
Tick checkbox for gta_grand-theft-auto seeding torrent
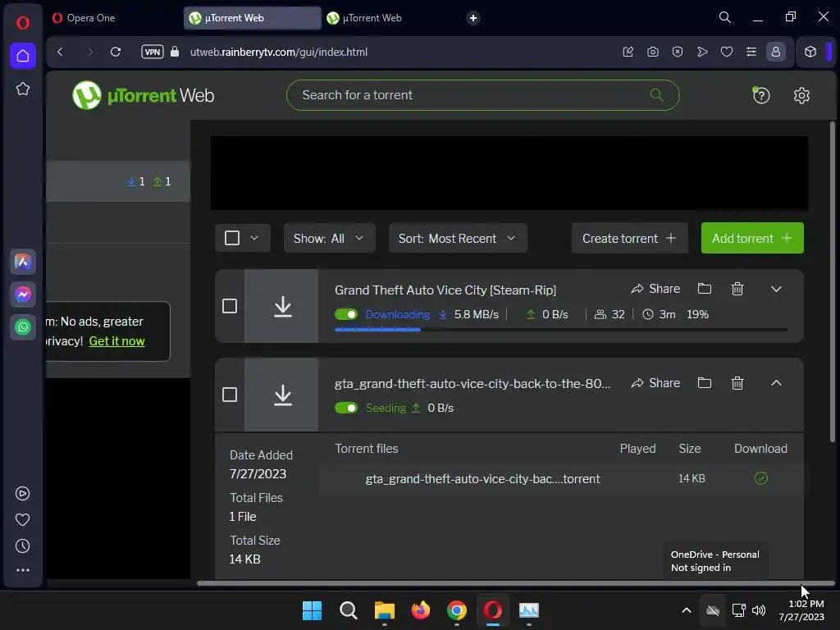coord(230,395)
